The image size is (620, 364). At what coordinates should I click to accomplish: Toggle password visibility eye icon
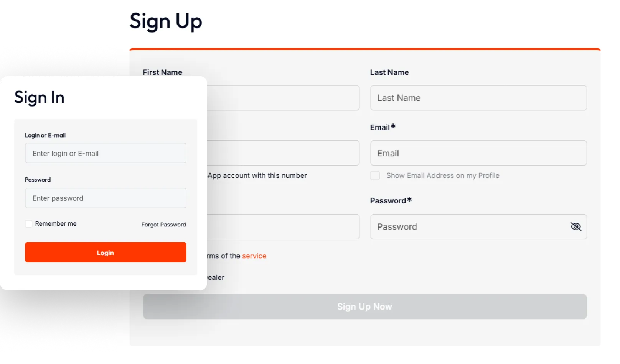coord(575,226)
